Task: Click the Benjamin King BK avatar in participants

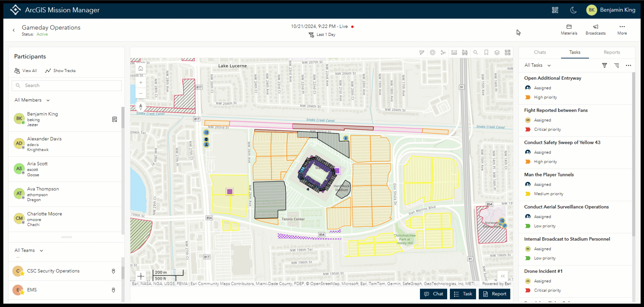Action: pyautogui.click(x=19, y=118)
